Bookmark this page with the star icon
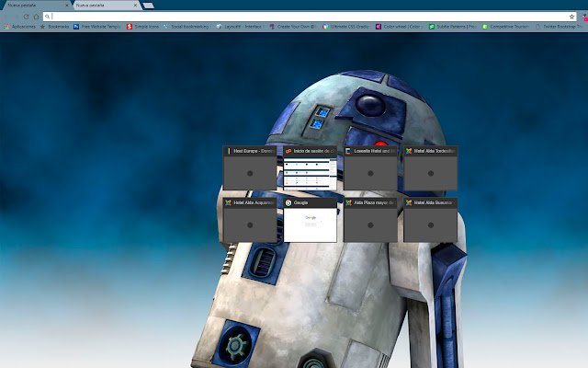588x368 pixels. tap(571, 17)
